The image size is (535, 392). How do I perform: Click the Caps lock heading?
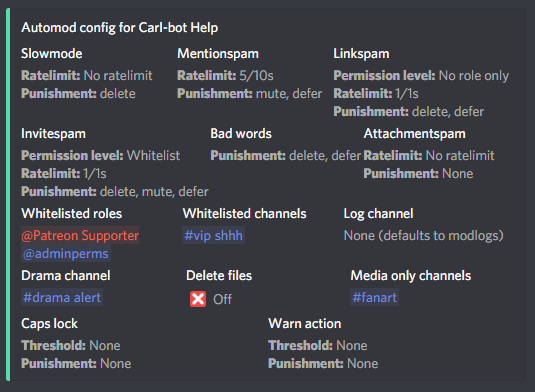pyautogui.click(x=49, y=323)
